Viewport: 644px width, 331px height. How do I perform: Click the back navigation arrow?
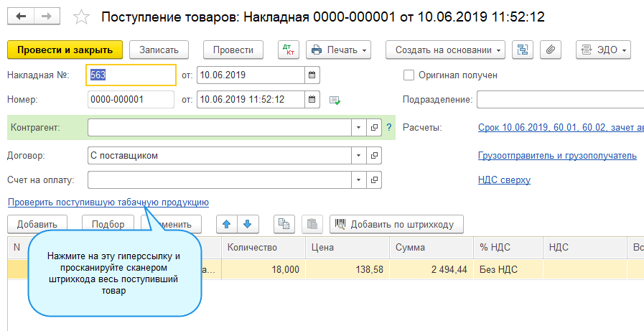[x=21, y=16]
